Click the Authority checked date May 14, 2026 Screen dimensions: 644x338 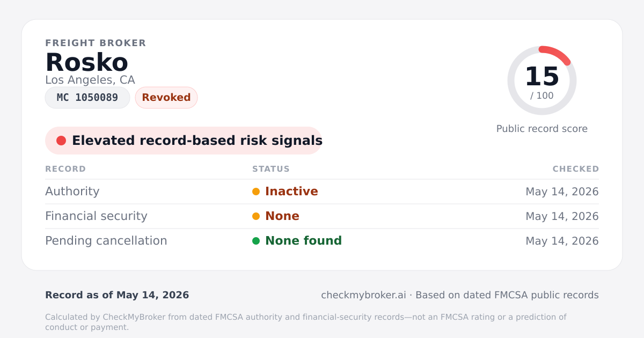click(562, 192)
